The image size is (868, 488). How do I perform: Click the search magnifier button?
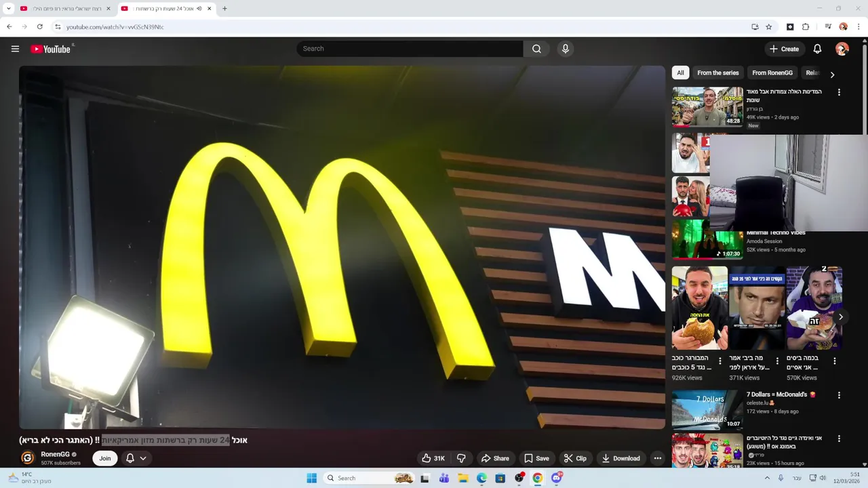coord(536,49)
